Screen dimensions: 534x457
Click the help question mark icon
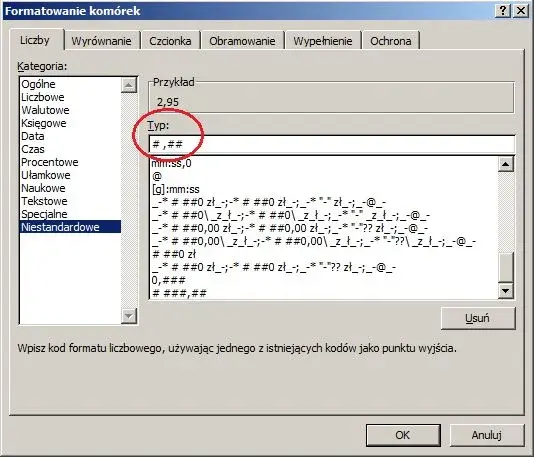[x=503, y=11]
